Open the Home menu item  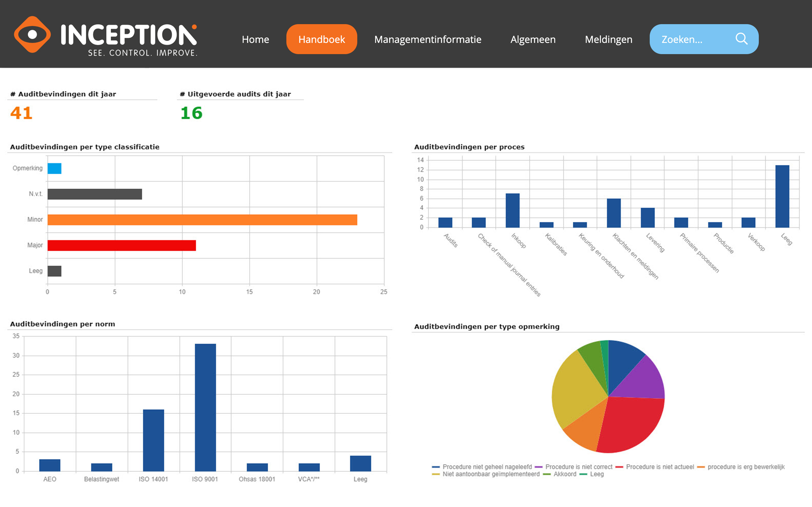[x=255, y=39]
